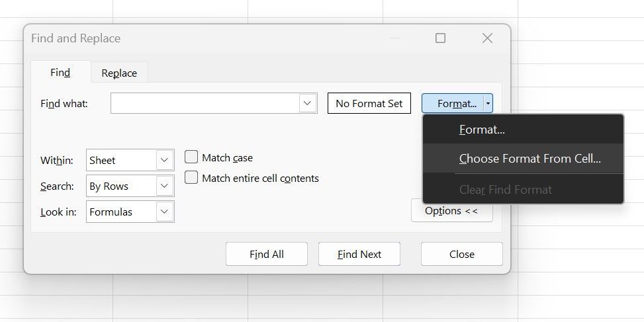Check Match entire cell contents
Viewport: 644px width, 322px height.
(x=191, y=178)
